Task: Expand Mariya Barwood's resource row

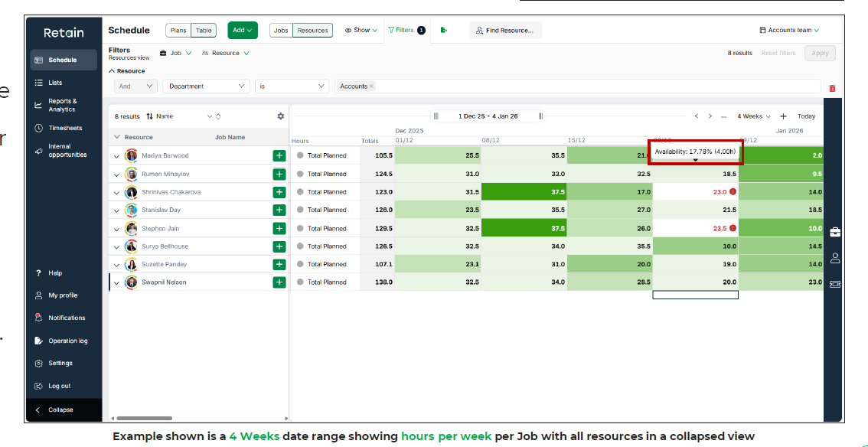Action: coord(116,155)
